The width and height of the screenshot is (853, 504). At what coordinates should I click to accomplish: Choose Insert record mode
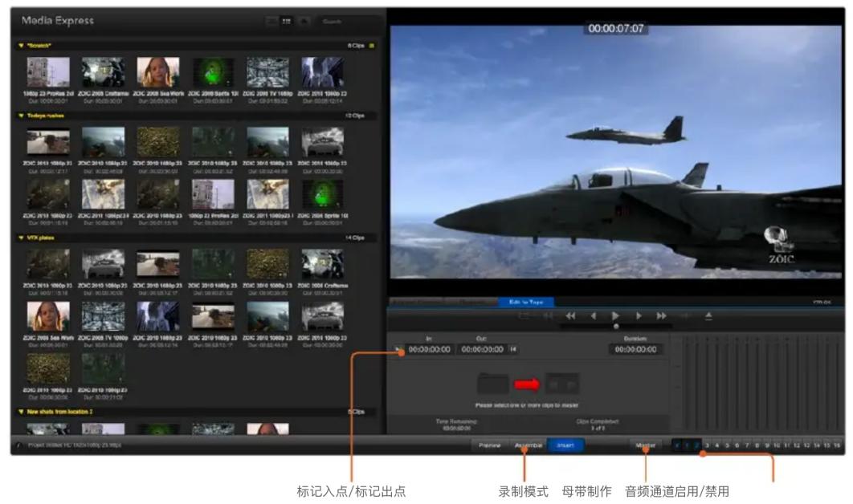[x=565, y=445]
